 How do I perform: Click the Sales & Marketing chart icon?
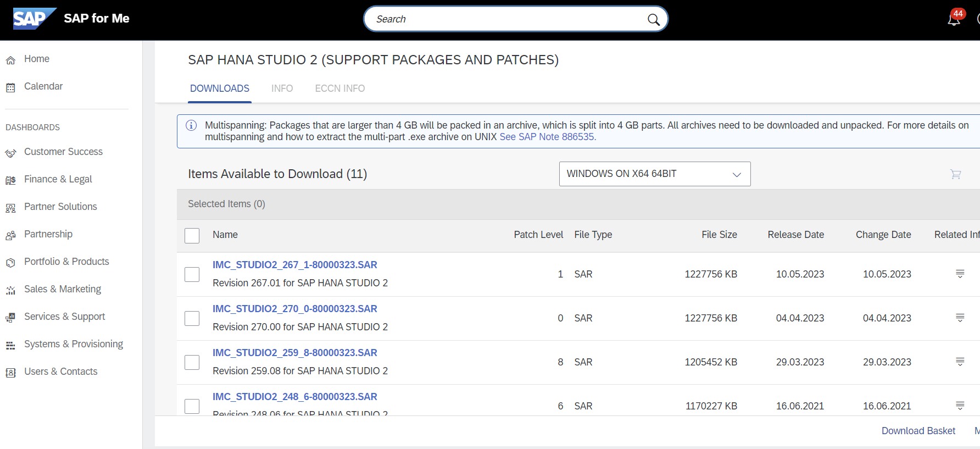[x=10, y=290]
